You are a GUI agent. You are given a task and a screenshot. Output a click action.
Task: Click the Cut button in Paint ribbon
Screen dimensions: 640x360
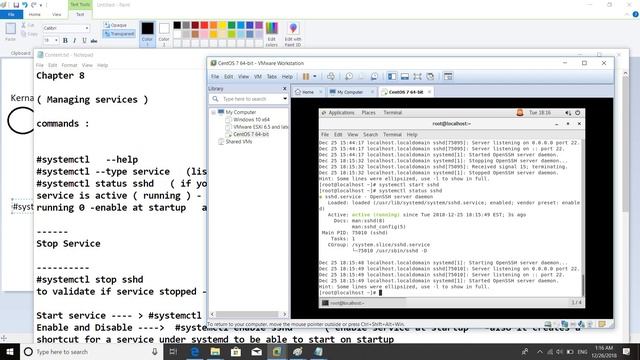tap(29, 25)
